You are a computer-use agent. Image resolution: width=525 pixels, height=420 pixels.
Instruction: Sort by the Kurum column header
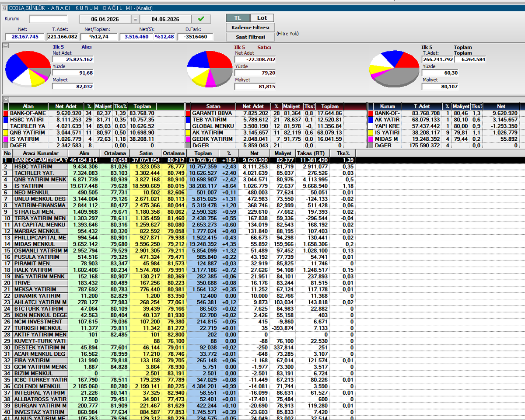[x=388, y=106]
